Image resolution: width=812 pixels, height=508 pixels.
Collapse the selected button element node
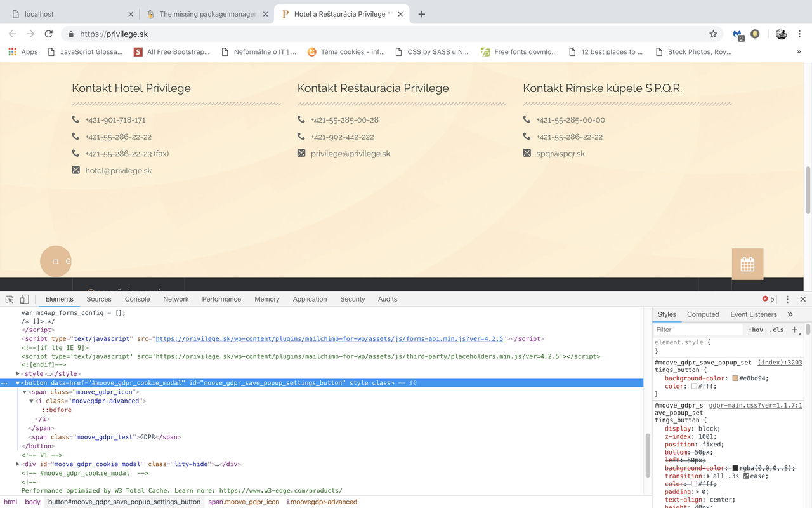18,383
